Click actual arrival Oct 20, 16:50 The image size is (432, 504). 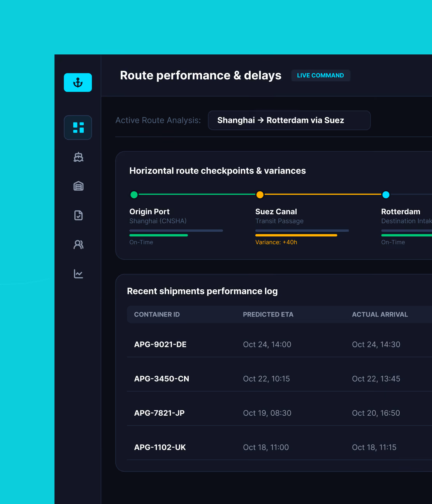click(x=376, y=413)
